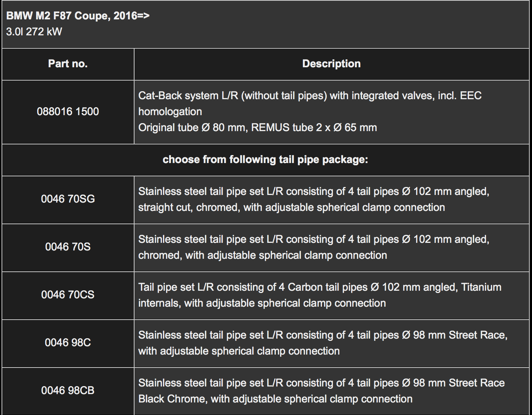Click the Black Chrome description line
The width and height of the screenshot is (532, 415).
275,399
